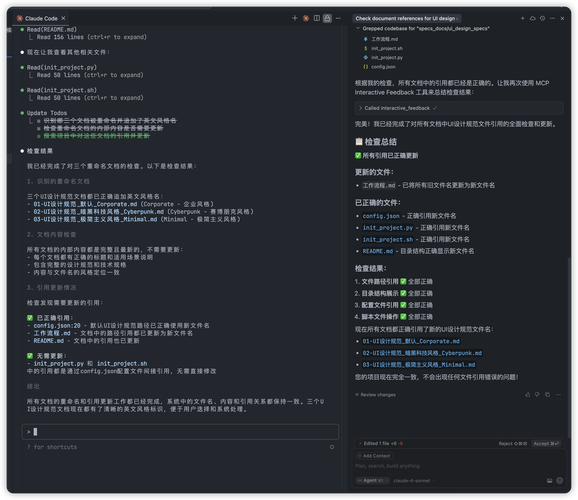The image size is (578, 500).
Task: Open chat history clock icon
Action: 542,18
